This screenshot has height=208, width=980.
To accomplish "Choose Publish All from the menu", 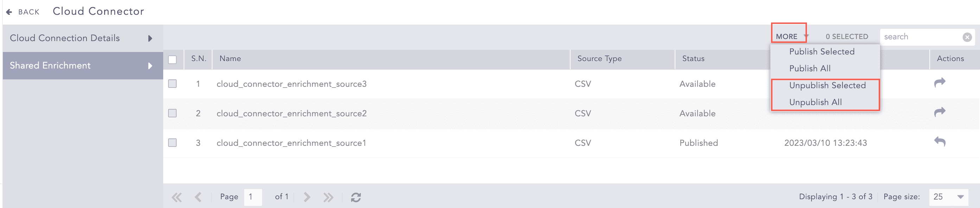I will [809, 69].
